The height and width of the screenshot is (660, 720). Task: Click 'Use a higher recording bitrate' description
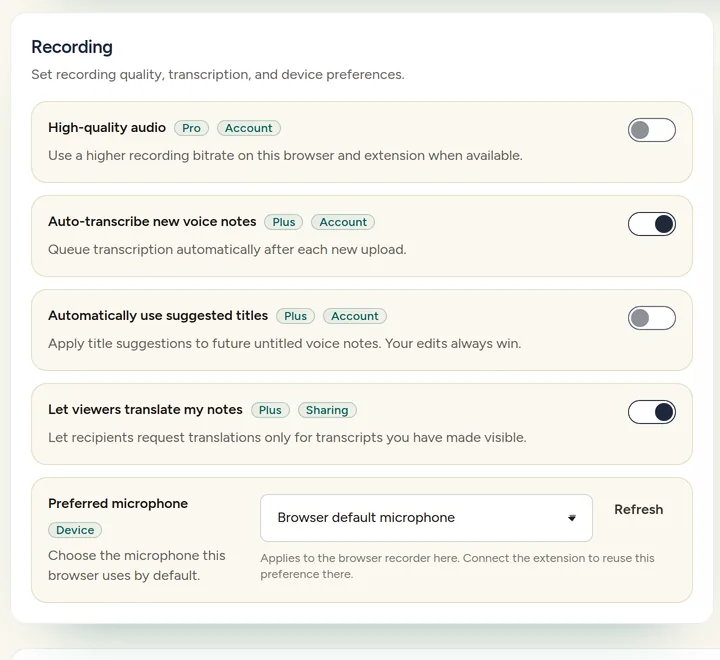[285, 156]
